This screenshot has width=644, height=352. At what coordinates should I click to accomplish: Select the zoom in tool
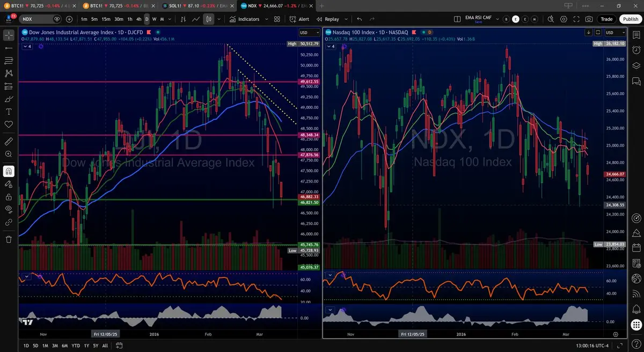[9, 154]
